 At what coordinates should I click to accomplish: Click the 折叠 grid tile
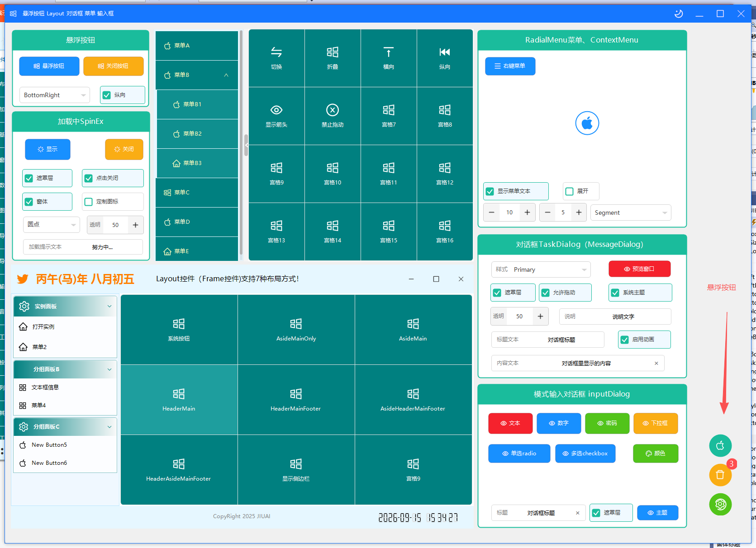[333, 58]
